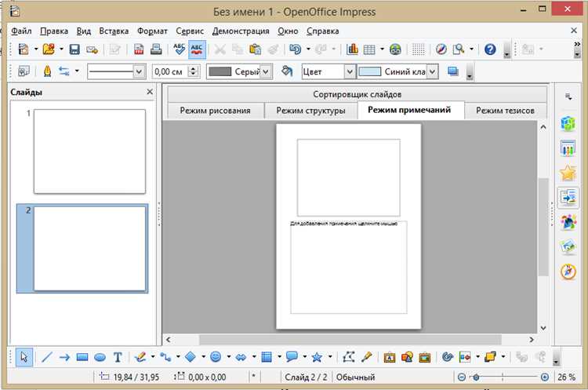Open the Демонстрация menu
The image size is (588, 390).
coord(241,31)
